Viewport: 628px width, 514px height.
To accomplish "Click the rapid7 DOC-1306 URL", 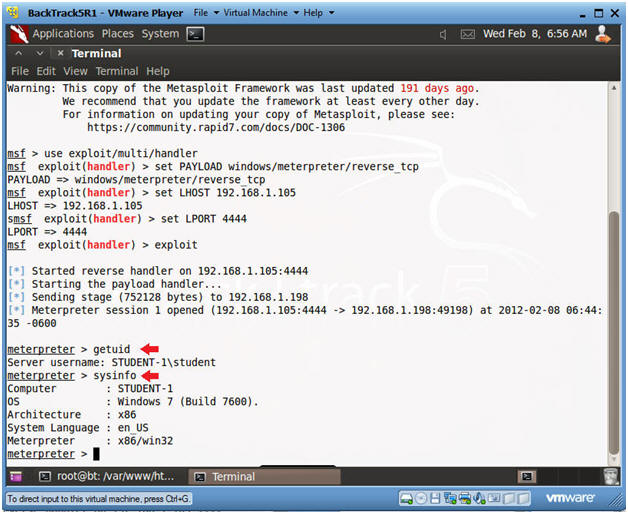I will 216,127.
